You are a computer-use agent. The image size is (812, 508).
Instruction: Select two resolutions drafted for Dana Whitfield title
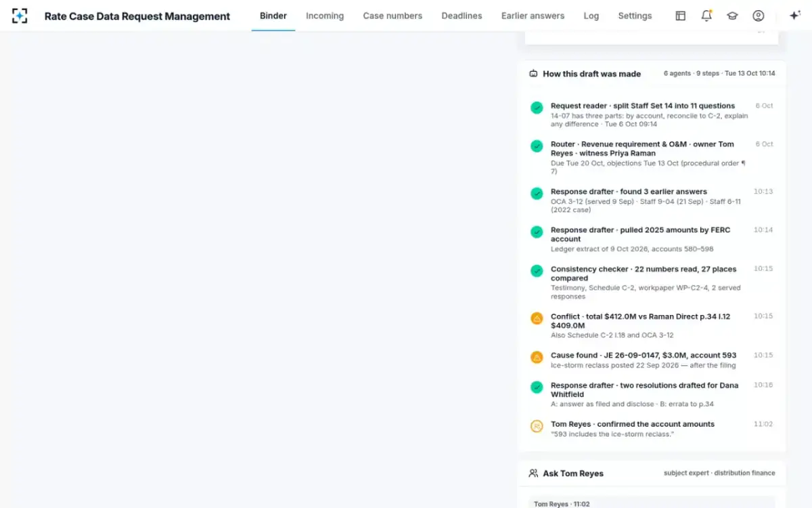[644, 389]
